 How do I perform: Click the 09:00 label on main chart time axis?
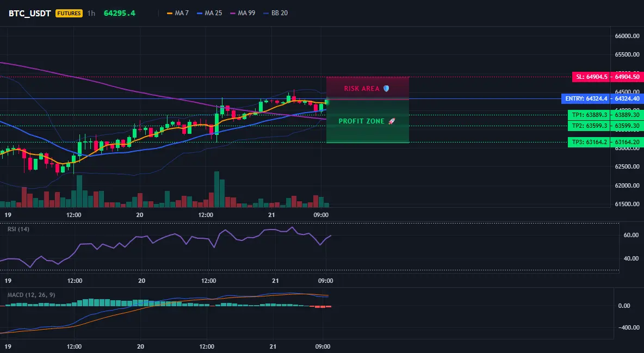click(x=321, y=215)
